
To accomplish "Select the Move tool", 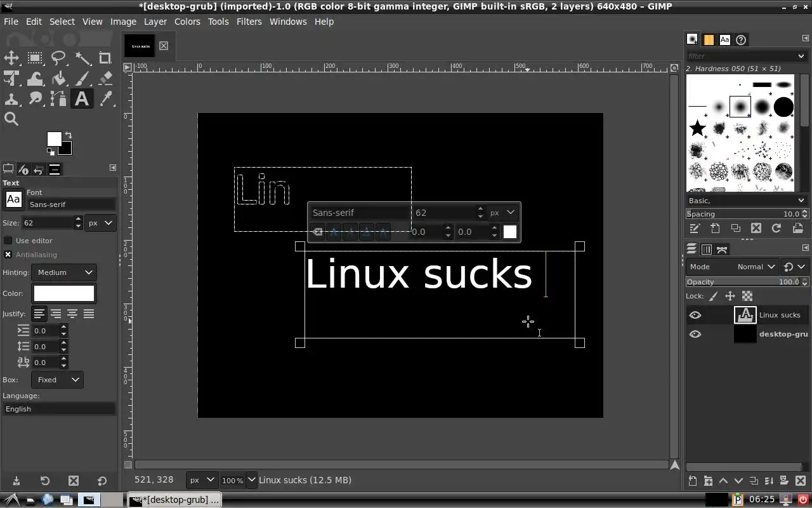I will pos(11,58).
